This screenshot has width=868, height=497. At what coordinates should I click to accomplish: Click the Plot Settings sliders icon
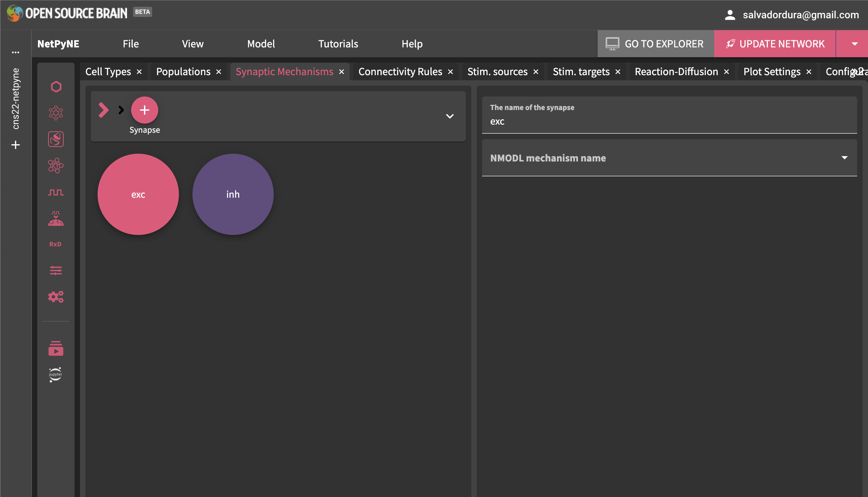click(56, 271)
